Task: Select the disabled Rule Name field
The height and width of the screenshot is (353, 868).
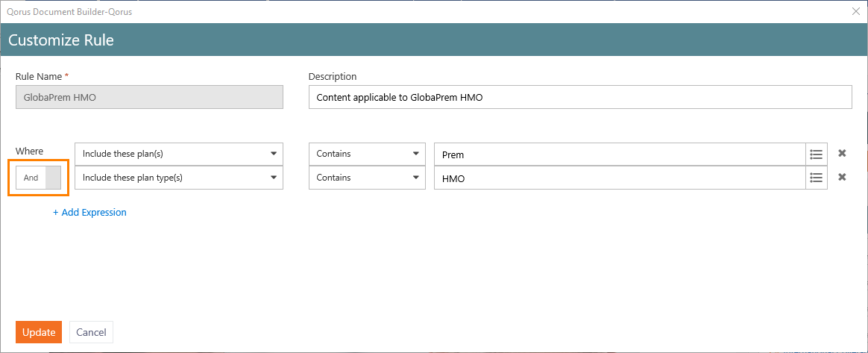Action: point(149,97)
